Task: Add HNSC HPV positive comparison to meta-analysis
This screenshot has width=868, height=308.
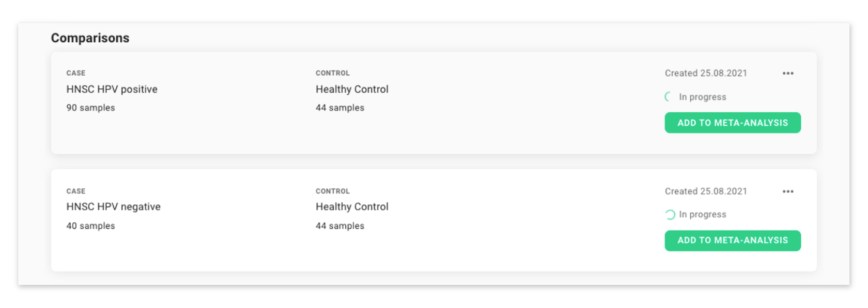Action: 732,123
